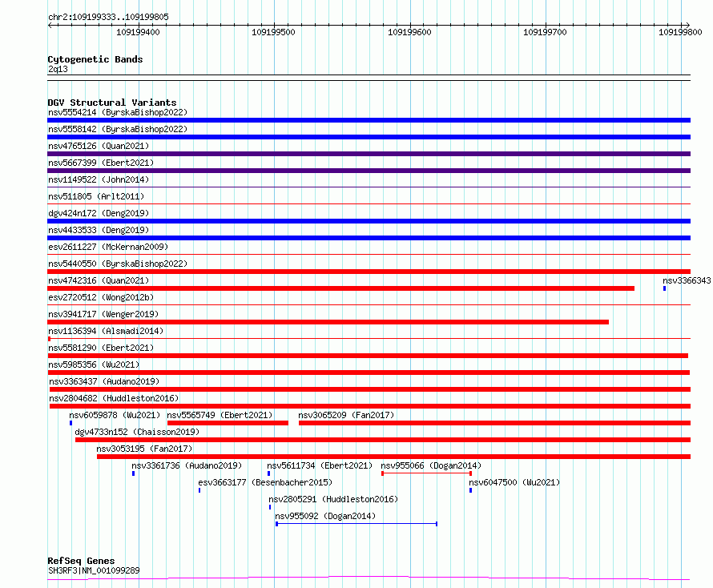Select nsv1136394 (Alsmadi2014) label
This screenshot has width=713, height=588.
[106, 331]
